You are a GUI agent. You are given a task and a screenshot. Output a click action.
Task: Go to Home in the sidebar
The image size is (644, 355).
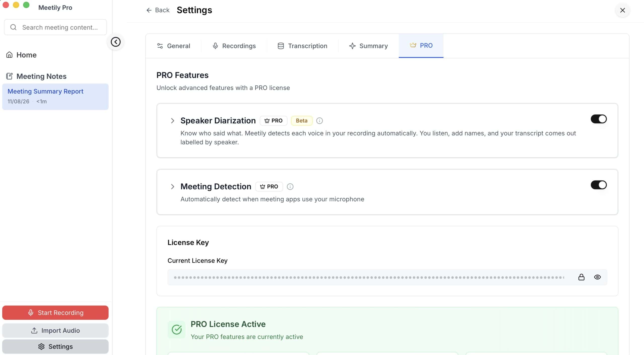(21, 55)
